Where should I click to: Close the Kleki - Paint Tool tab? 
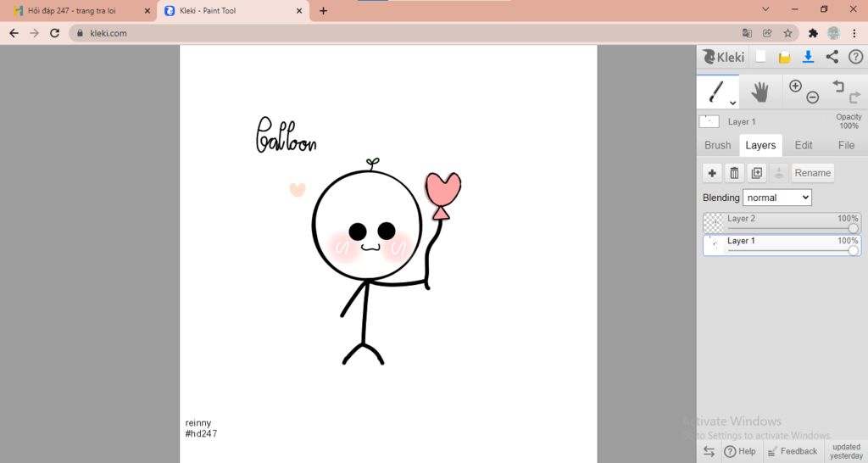(x=299, y=10)
